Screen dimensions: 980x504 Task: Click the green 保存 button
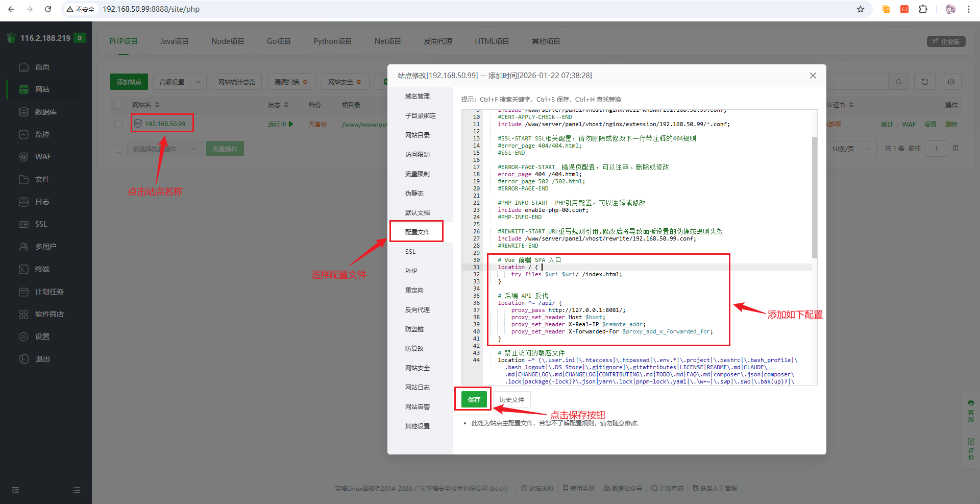[x=474, y=399]
